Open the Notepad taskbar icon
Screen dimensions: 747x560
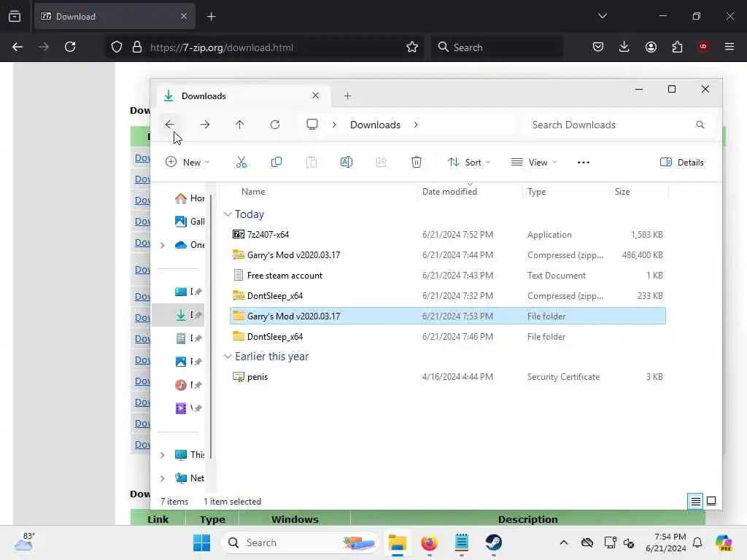coord(462,542)
